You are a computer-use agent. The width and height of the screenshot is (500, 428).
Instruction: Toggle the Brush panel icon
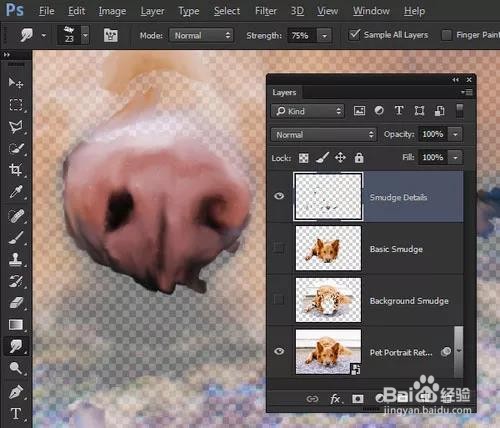tap(111, 35)
